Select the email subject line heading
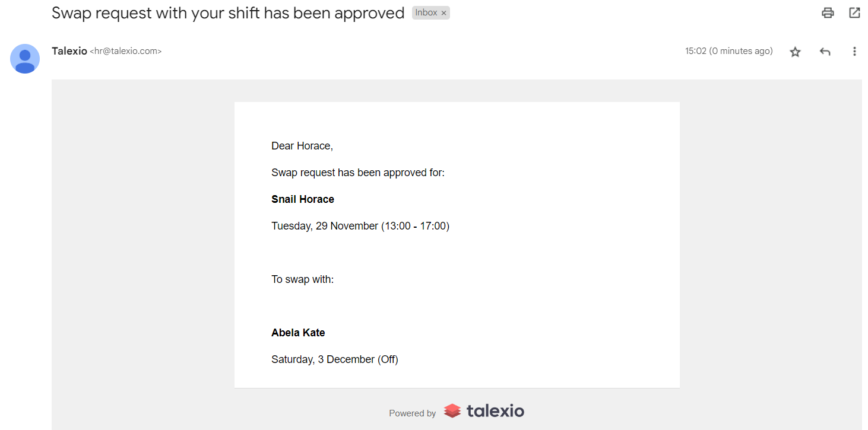 [x=228, y=13]
